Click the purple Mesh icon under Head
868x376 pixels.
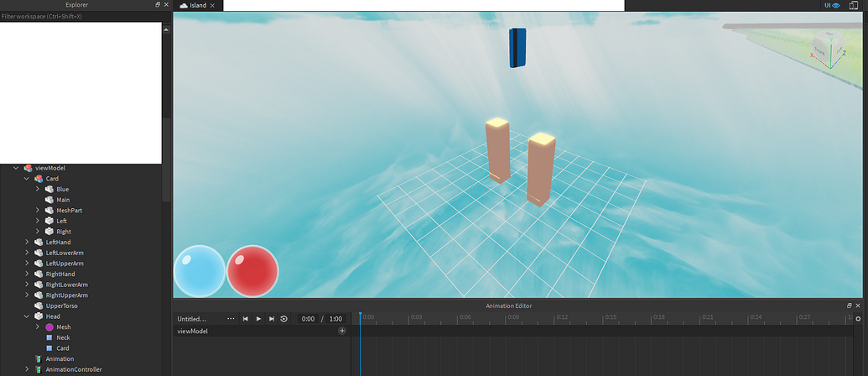tap(49, 326)
